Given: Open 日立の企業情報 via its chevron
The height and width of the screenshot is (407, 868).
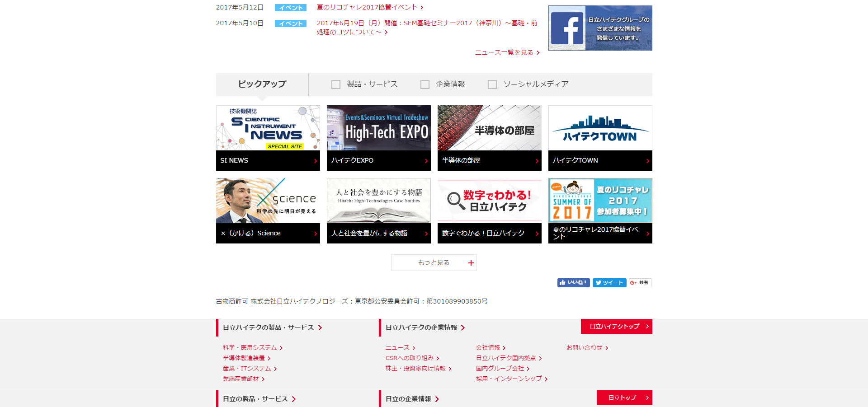Looking at the screenshot, I should pos(437,399).
